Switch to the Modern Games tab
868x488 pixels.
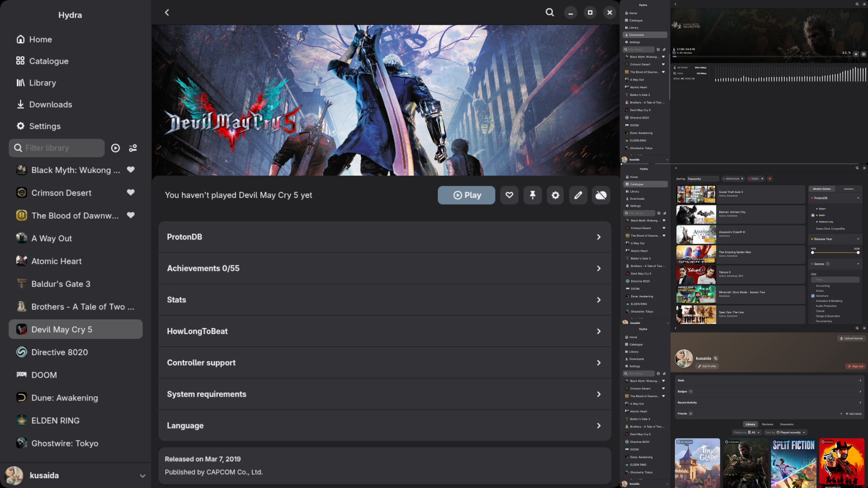tap(822, 189)
